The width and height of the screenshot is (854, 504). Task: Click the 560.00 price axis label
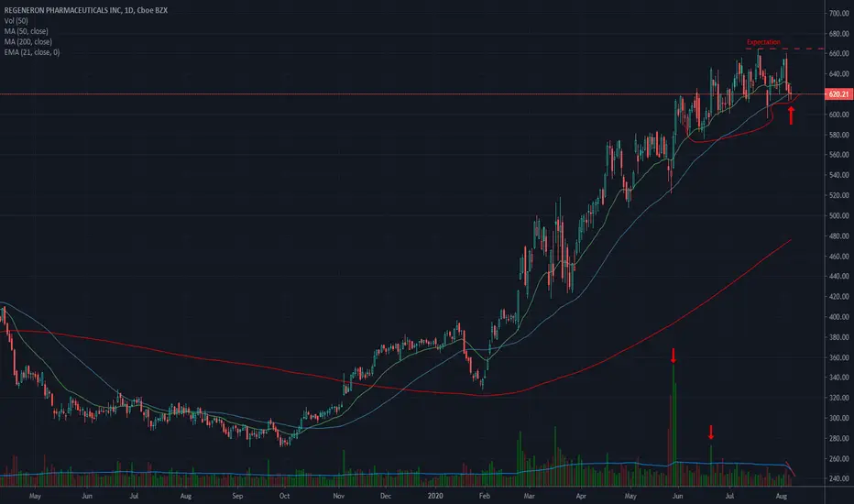point(838,155)
